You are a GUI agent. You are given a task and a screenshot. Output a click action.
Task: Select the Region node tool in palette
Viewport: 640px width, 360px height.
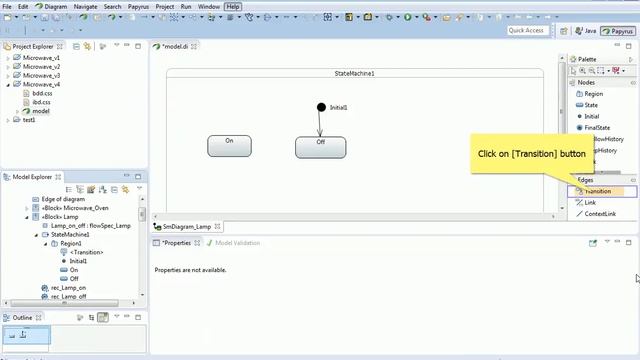point(589,94)
